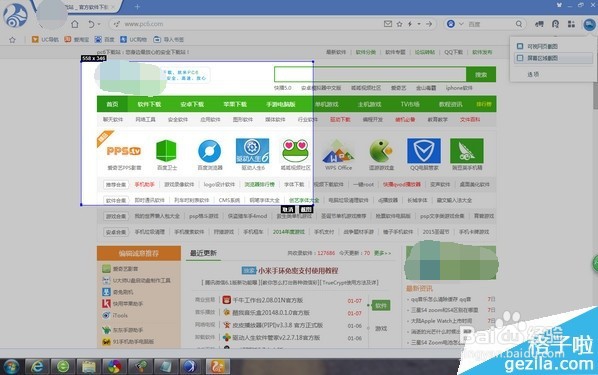Open File Explorer folder on taskbar

point(88,367)
